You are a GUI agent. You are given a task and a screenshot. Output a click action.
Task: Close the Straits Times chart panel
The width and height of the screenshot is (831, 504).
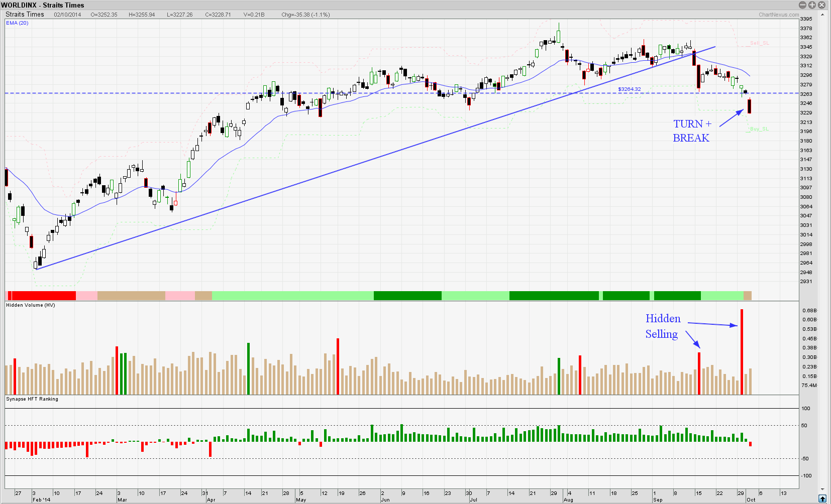point(822,5)
